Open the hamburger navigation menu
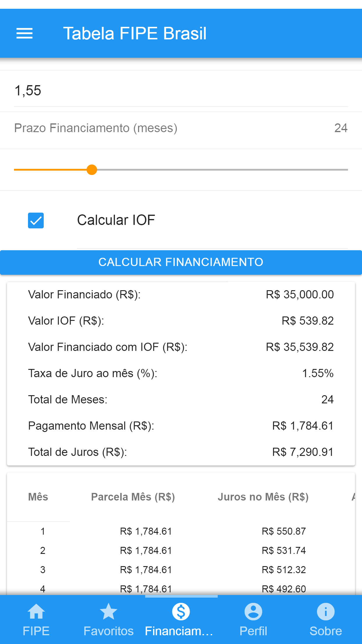This screenshot has width=362, height=644. click(24, 33)
